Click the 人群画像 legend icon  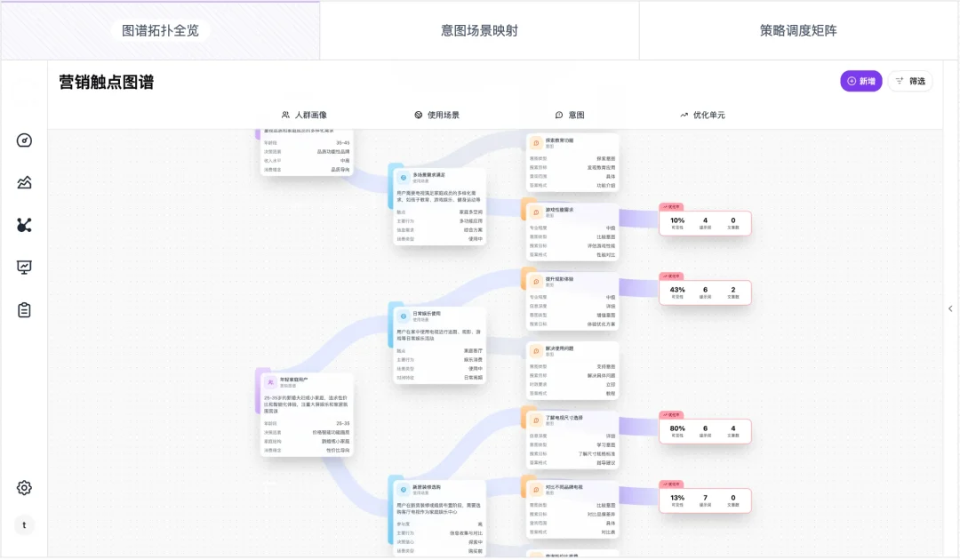click(284, 114)
